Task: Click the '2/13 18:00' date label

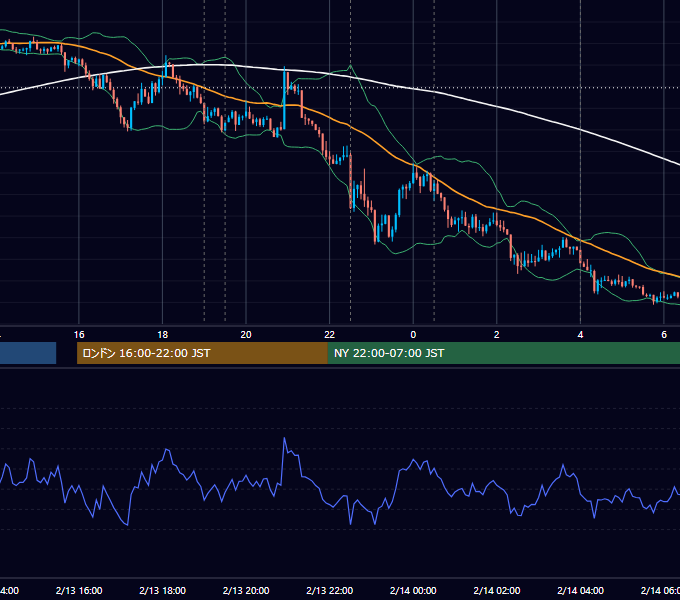Action: [163, 590]
